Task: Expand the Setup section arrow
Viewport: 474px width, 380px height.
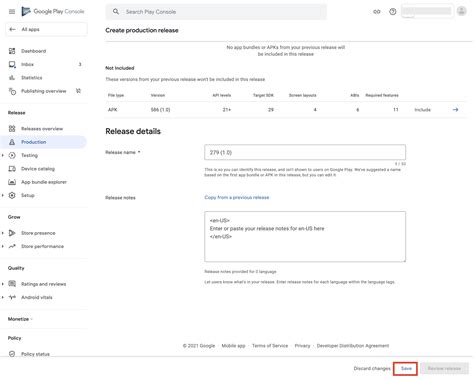Action: click(x=3, y=195)
